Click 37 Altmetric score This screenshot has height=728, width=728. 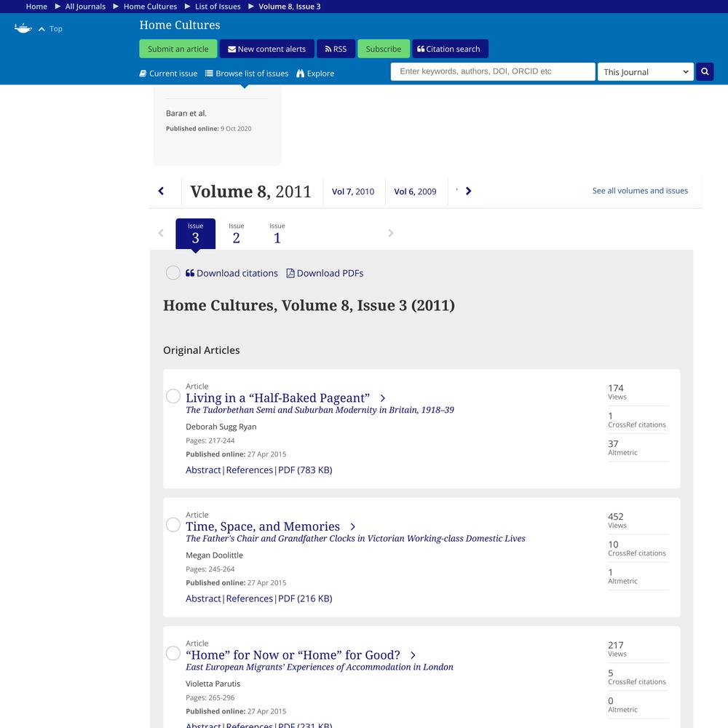click(622, 448)
